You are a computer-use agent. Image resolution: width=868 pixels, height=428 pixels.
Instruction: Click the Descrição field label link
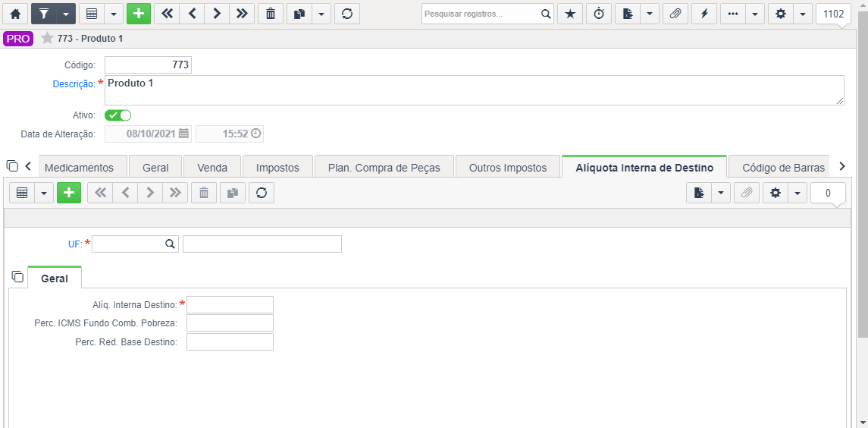coord(74,84)
